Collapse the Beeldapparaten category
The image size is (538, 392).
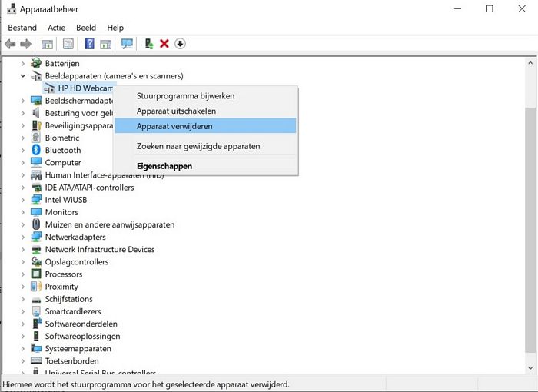[23, 76]
